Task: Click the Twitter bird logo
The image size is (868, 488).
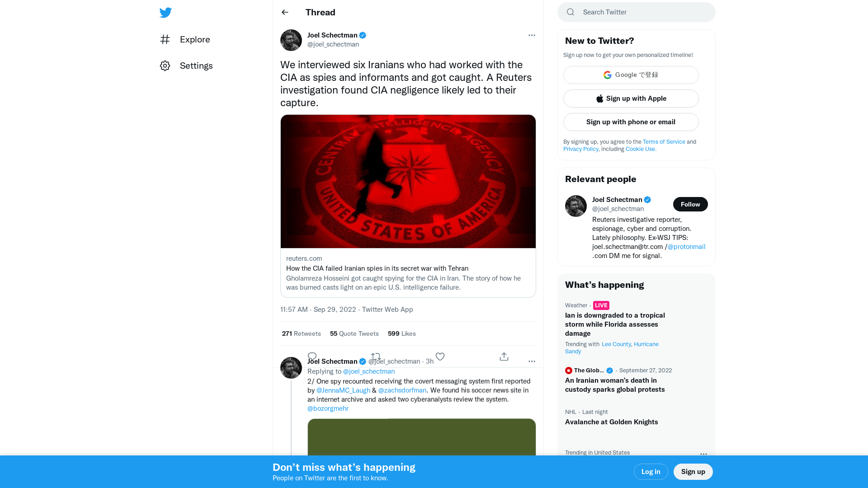Action: tap(165, 12)
